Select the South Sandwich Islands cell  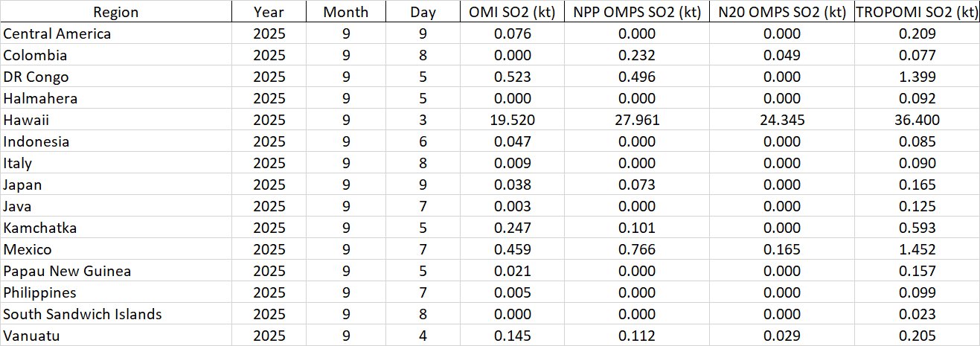point(83,314)
